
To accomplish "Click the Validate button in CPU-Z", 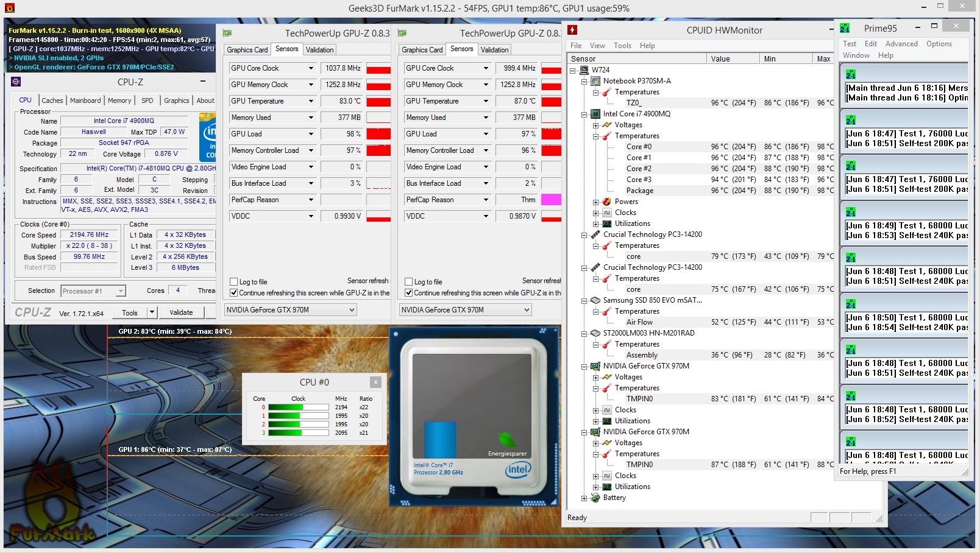I will tap(181, 312).
